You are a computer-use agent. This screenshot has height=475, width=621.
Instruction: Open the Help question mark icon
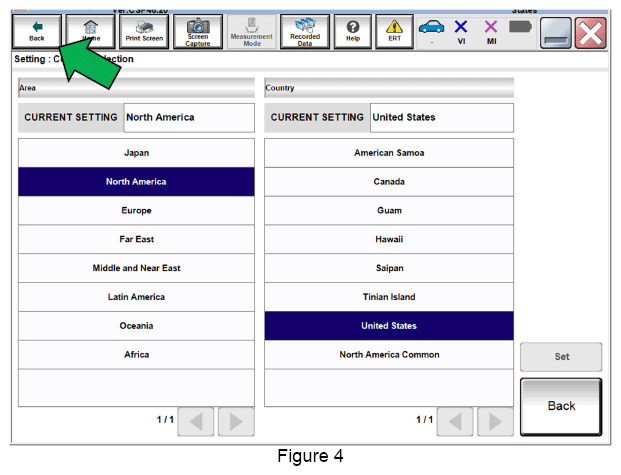click(x=353, y=32)
